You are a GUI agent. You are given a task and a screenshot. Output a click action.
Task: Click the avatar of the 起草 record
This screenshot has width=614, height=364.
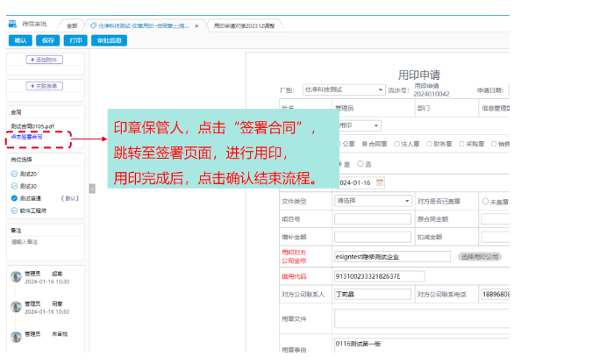(x=16, y=276)
